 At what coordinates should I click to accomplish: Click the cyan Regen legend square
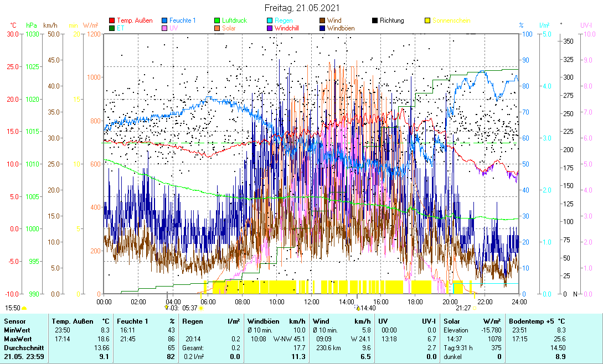point(270,20)
